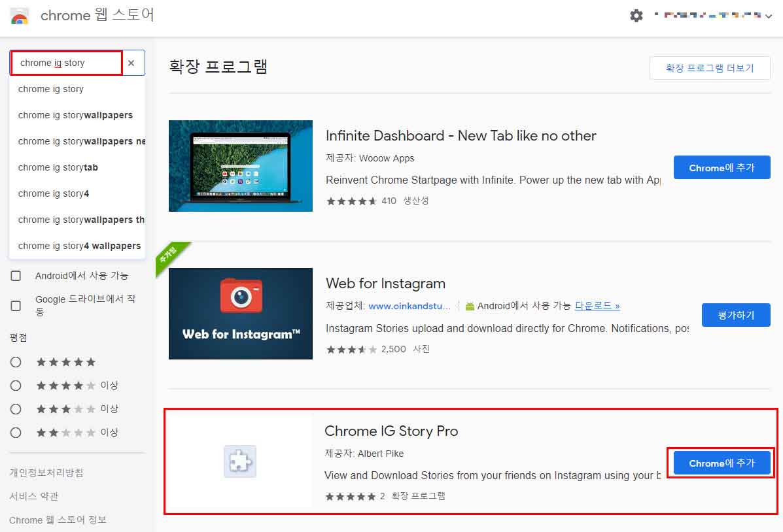
Task: Add Infinite Dashboard with 'Chrome에 추가'
Action: [722, 168]
